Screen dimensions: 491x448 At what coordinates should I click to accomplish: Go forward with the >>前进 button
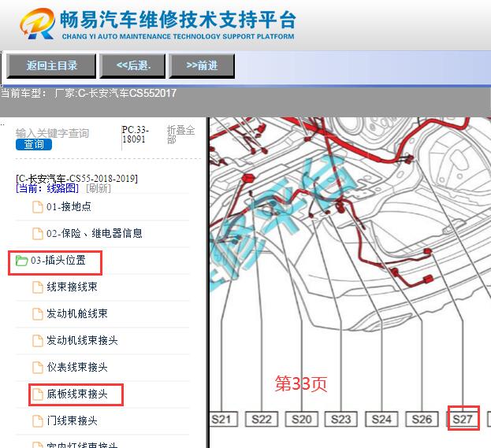click(x=202, y=65)
